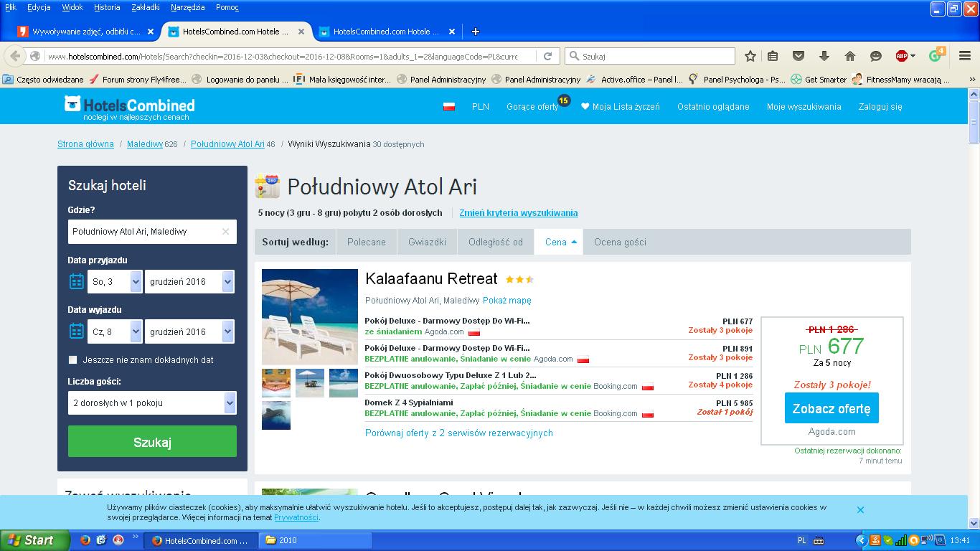Image resolution: width=980 pixels, height=551 pixels.
Task: Open the 2010 folder taskbar item
Action: (314, 540)
